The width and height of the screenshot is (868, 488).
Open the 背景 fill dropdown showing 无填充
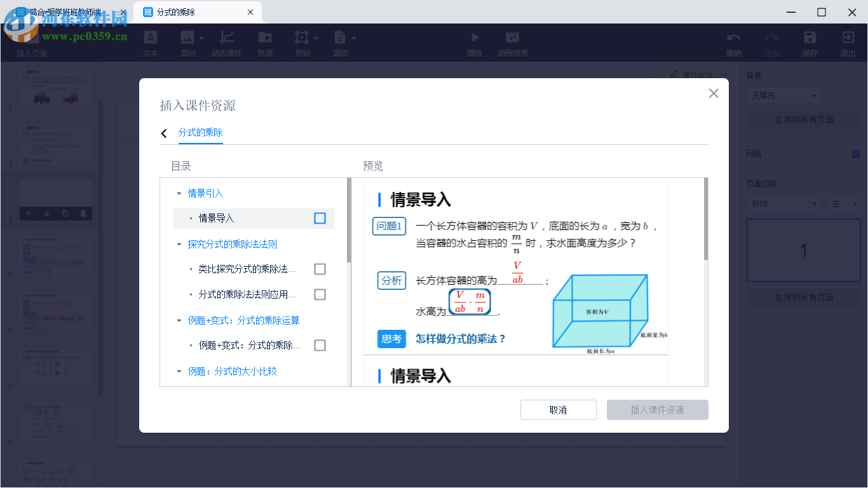782,95
